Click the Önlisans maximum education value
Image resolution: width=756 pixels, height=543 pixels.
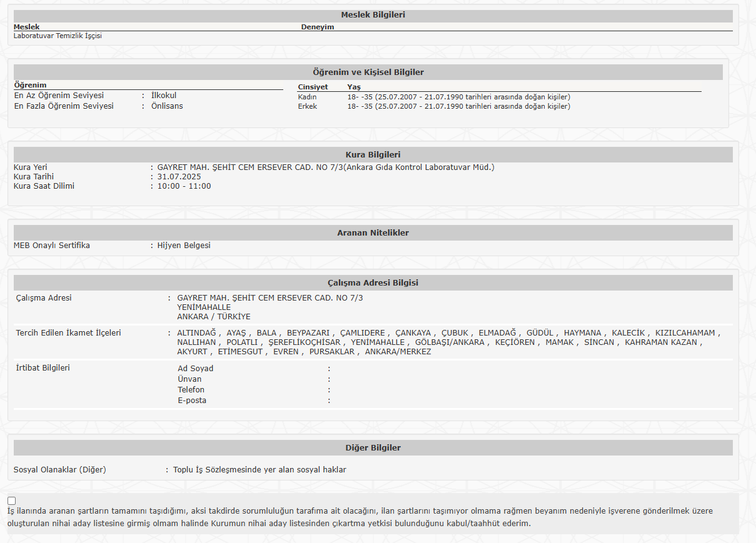point(167,106)
